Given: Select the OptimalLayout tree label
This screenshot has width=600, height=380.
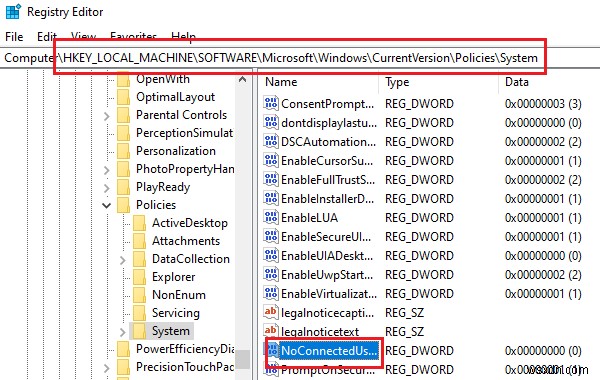Looking at the screenshot, I should pos(175,97).
